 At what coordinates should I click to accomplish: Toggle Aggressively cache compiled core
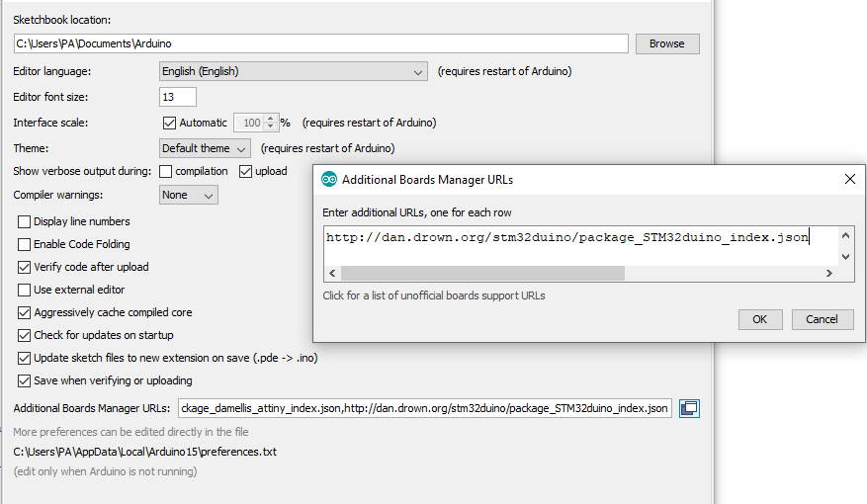coord(24,313)
